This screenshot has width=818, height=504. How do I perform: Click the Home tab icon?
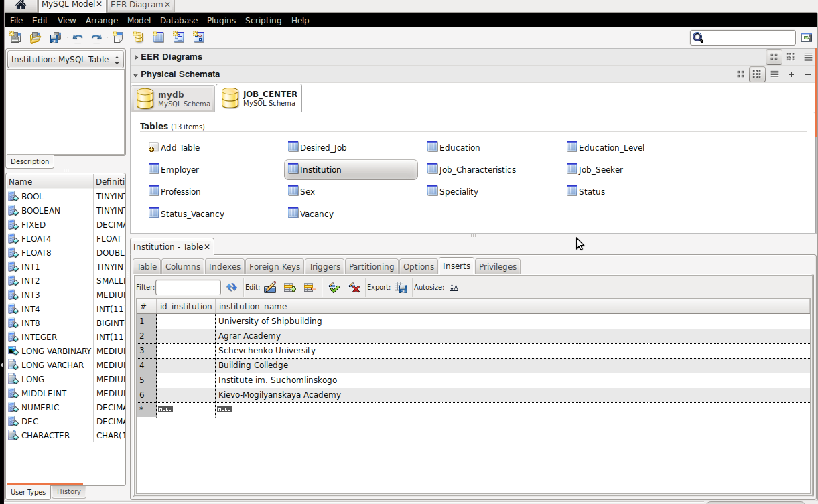(20, 5)
